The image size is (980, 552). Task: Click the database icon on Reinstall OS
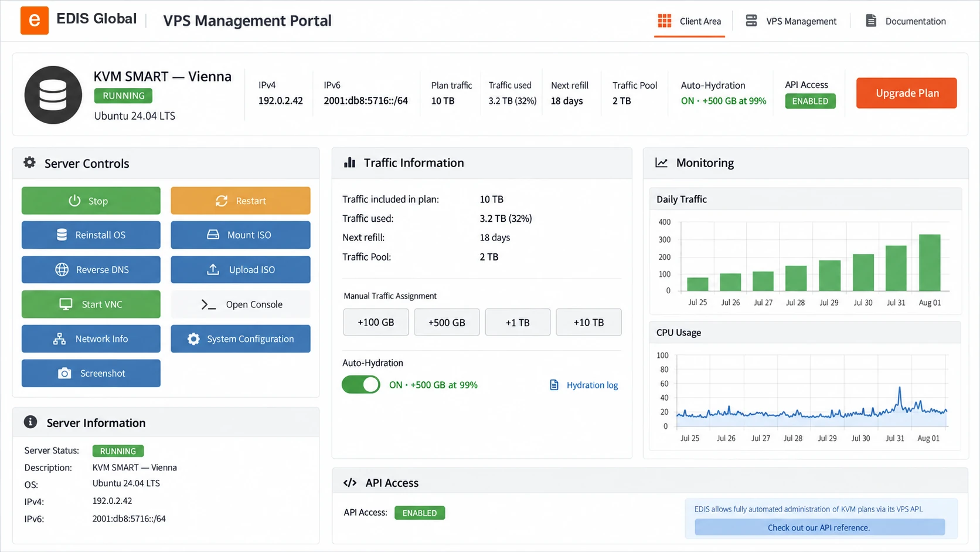tap(62, 235)
